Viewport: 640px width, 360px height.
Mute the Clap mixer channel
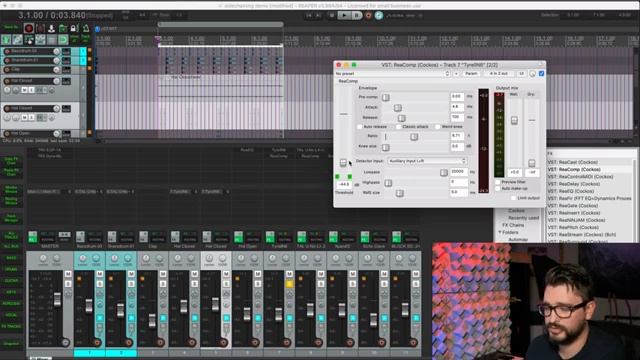pyautogui.click(x=163, y=274)
